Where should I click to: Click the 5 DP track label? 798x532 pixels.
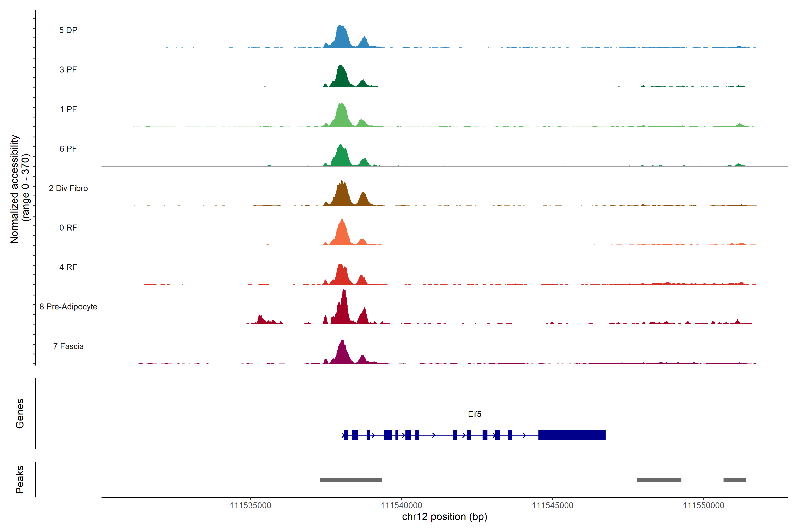[x=68, y=30]
